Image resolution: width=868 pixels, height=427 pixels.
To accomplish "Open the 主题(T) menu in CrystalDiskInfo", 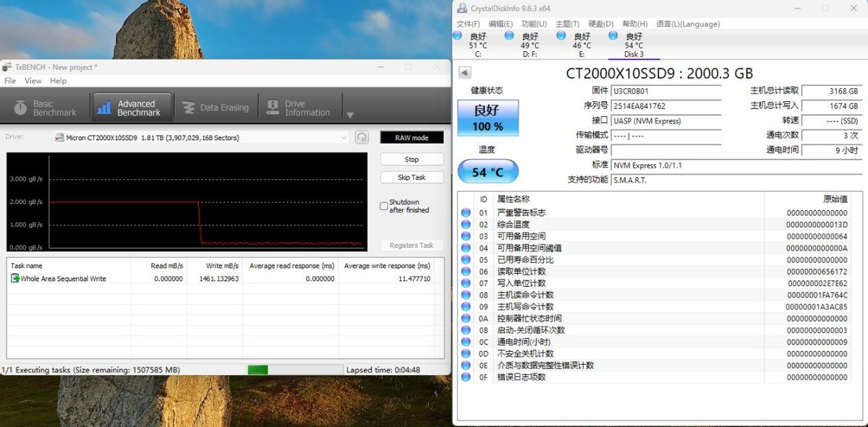I will 567,24.
